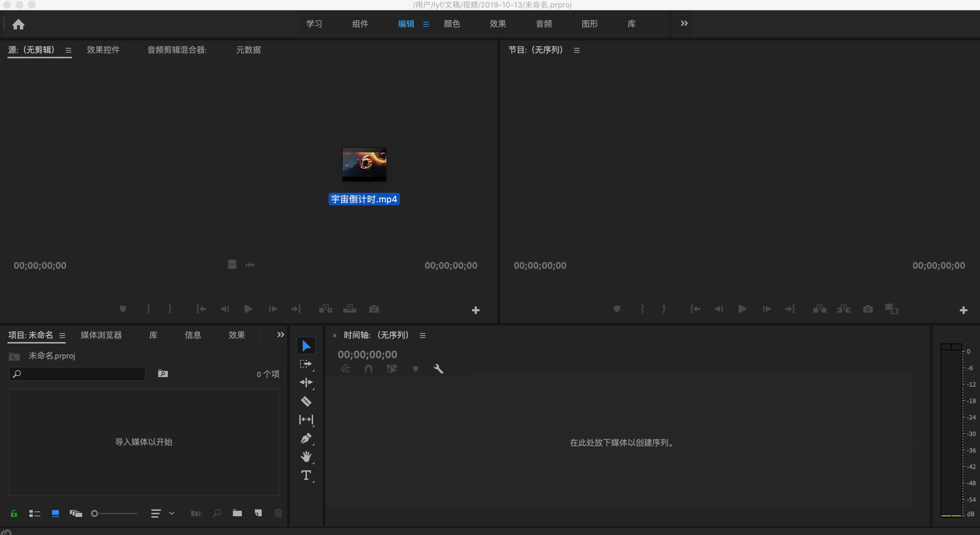The height and width of the screenshot is (535, 980).
Task: Create a new bin with the folder icon
Action: (238, 513)
